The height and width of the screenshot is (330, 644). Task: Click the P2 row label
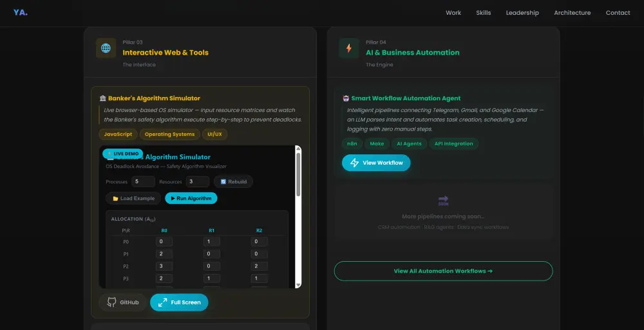click(x=126, y=266)
